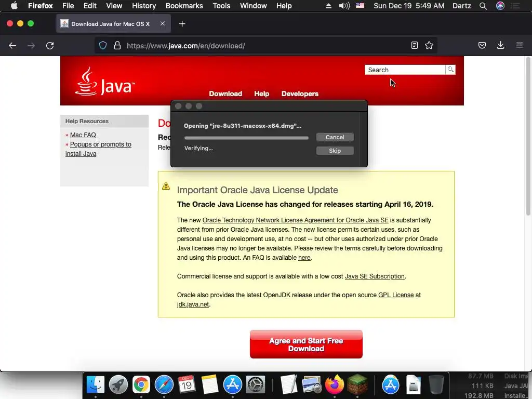Click the page vertical scrollbar
The image size is (532, 399).
click(x=528, y=137)
